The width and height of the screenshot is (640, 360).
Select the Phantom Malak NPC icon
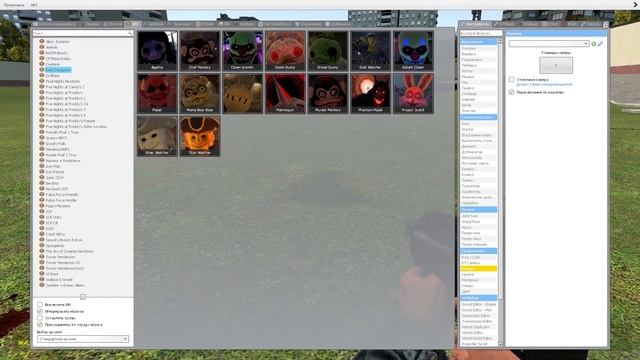pyautogui.click(x=370, y=93)
